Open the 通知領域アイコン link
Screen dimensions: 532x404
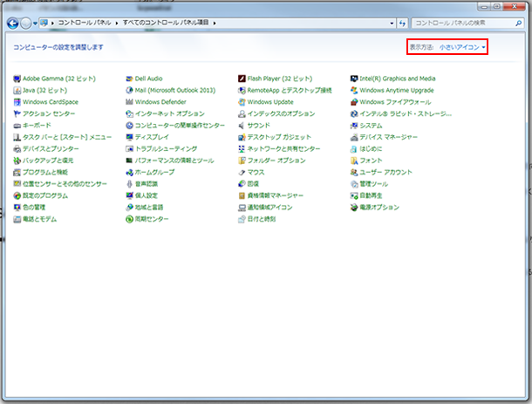tap(269, 208)
